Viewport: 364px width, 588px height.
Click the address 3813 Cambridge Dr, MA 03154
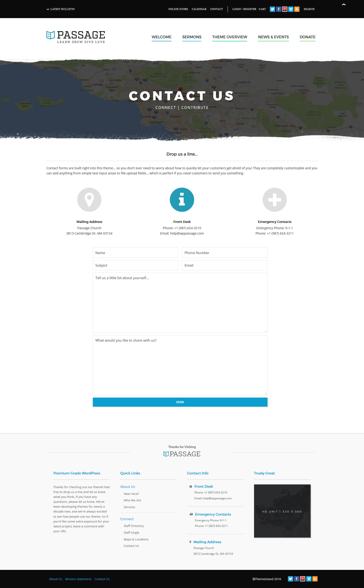pos(89,233)
